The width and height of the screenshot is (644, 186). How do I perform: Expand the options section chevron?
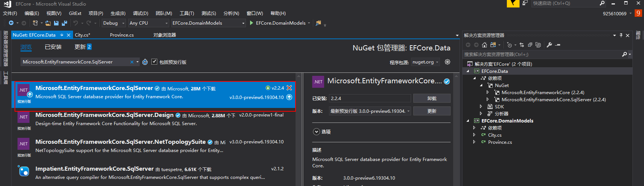click(x=316, y=132)
